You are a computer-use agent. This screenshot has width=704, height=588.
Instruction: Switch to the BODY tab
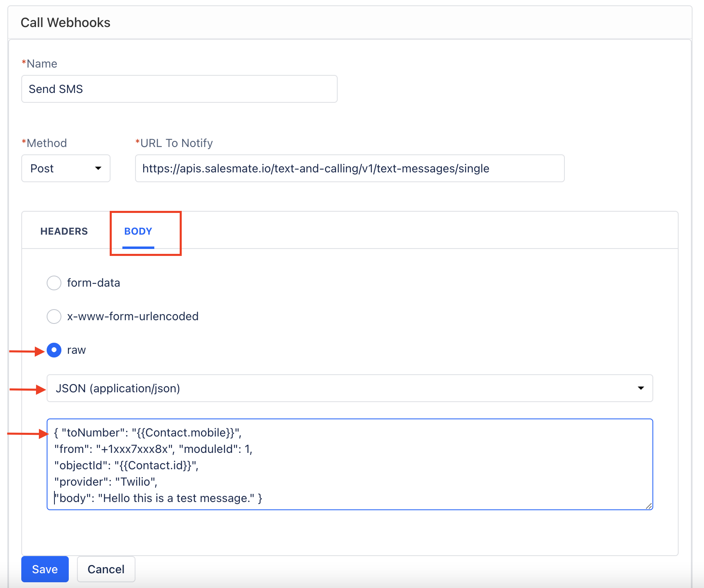138,231
